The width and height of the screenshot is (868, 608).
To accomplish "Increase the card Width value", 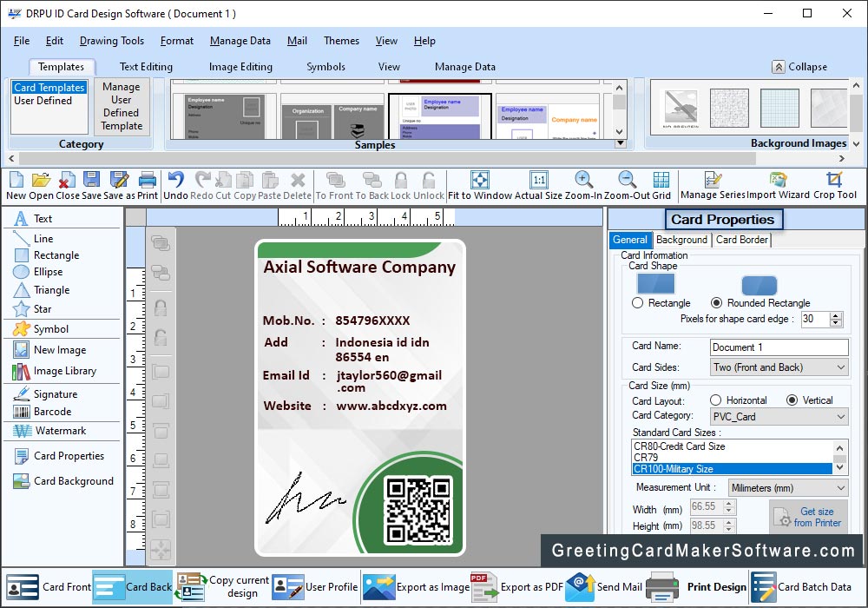I will coord(729,504).
